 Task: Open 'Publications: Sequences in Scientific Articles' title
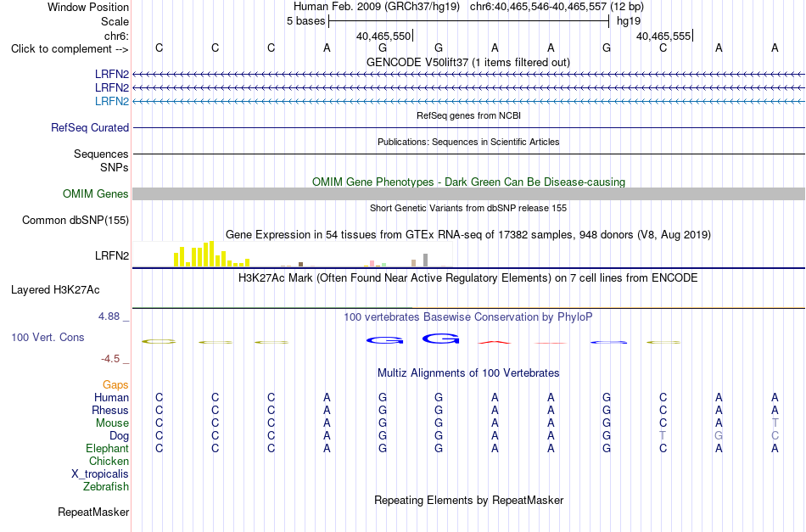(468, 142)
